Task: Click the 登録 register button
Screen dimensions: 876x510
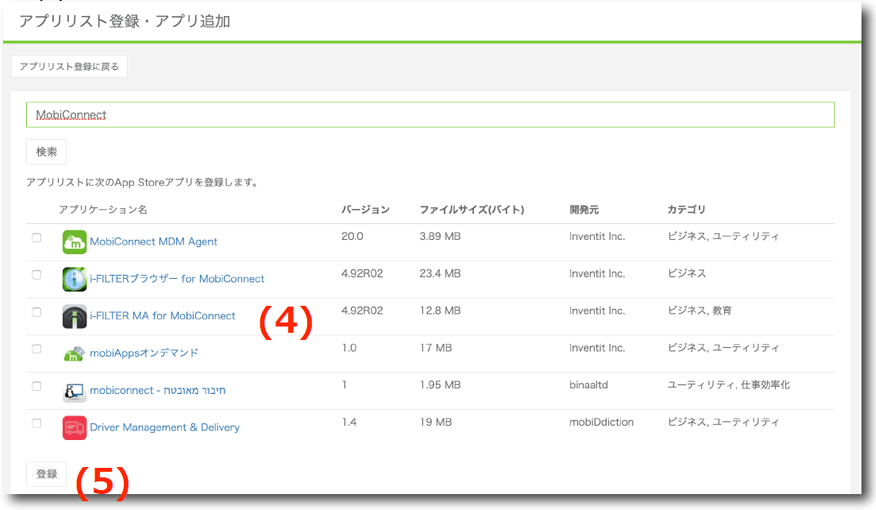Action: (x=46, y=474)
